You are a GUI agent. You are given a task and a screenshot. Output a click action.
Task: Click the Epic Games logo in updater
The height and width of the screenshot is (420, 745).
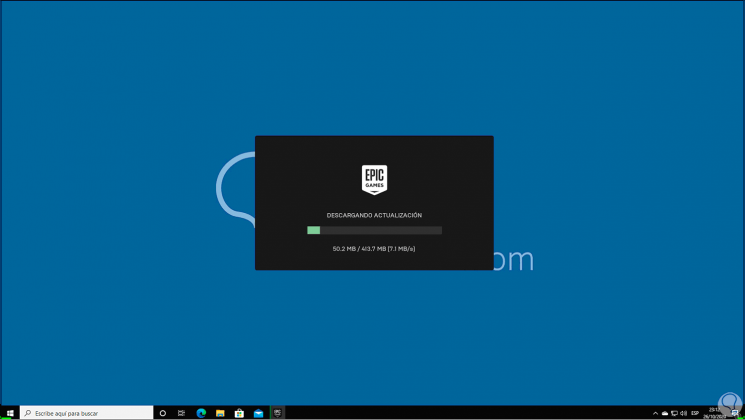374,180
